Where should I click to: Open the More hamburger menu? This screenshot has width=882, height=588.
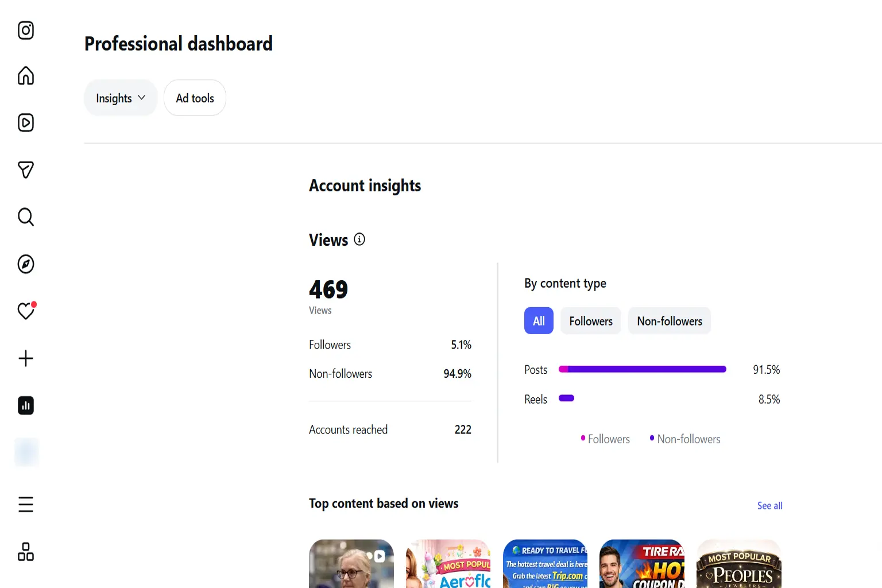pos(26,504)
